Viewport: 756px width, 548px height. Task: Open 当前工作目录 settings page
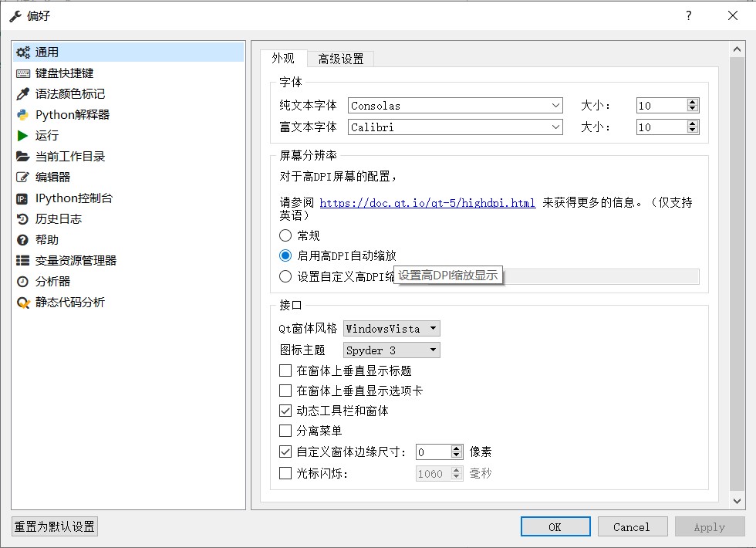tap(128, 156)
